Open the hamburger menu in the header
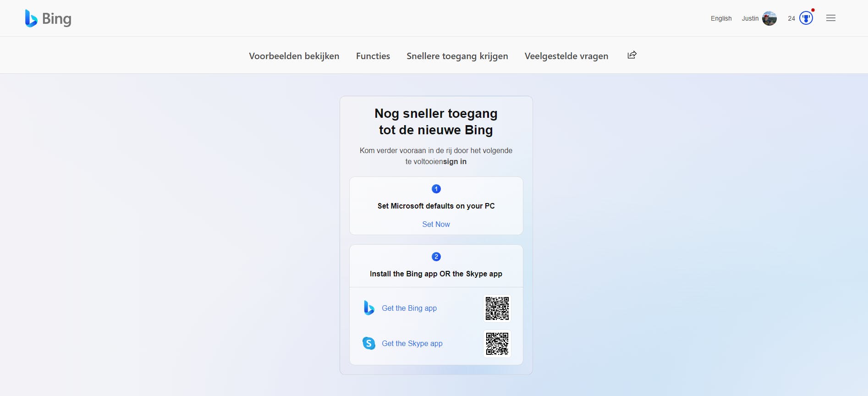The height and width of the screenshot is (396, 868). click(831, 18)
